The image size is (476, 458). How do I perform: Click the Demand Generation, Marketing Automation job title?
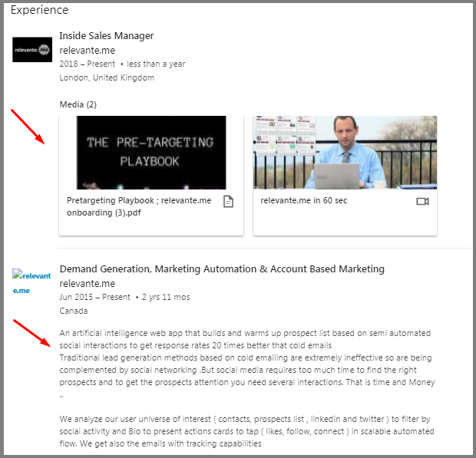click(x=222, y=269)
